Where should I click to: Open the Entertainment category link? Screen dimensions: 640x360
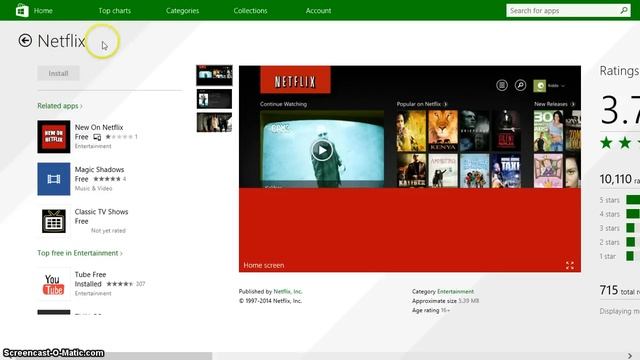456,291
